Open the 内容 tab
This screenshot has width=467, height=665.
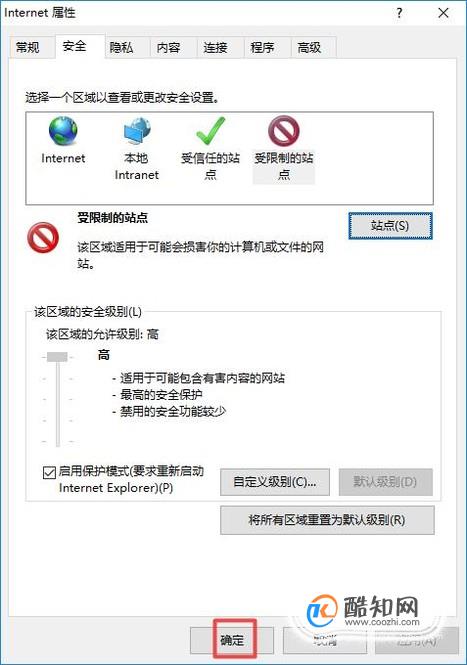point(168,47)
